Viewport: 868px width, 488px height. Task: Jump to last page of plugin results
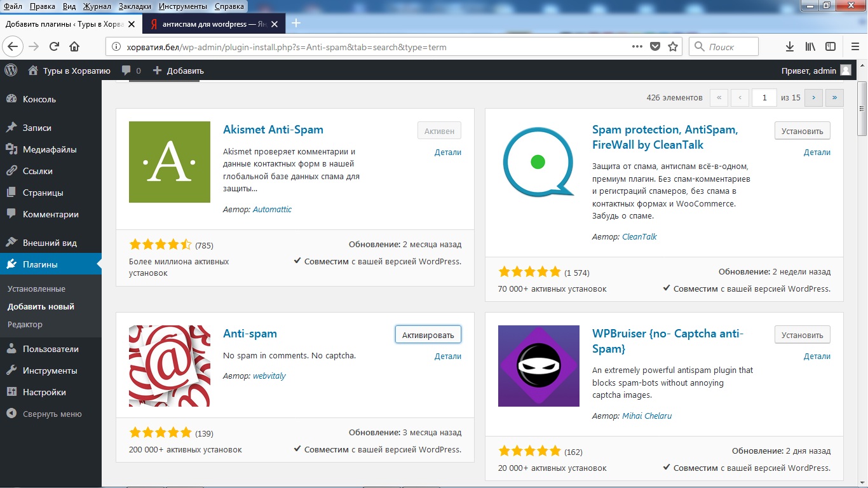click(834, 97)
